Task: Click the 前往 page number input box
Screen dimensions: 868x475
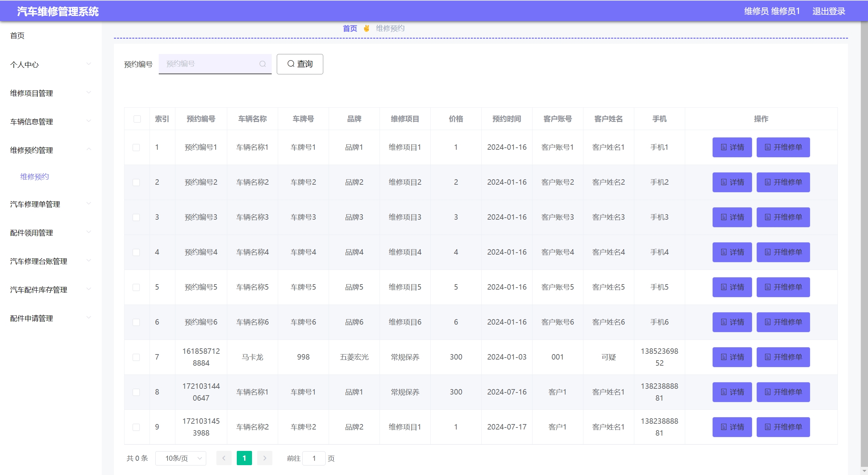Action: [314, 458]
